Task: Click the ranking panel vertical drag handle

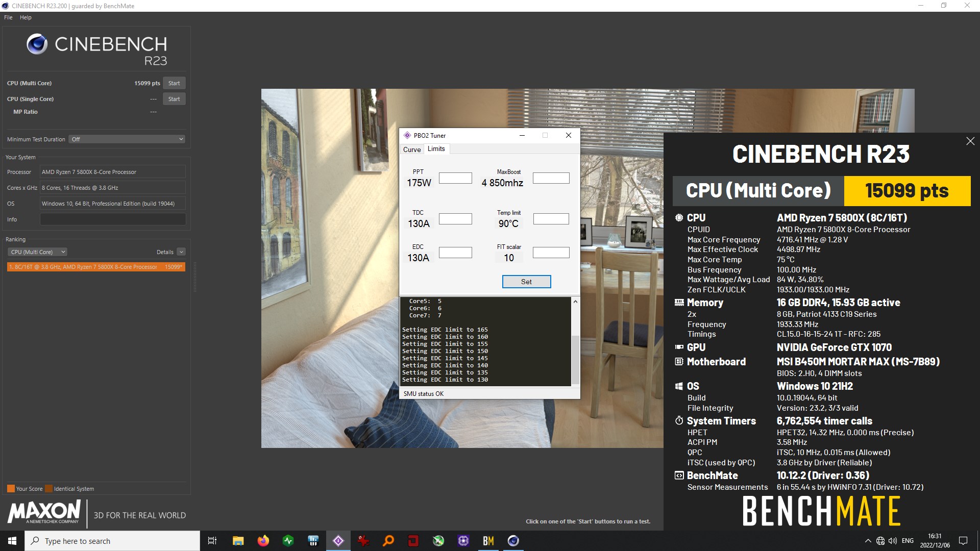Action: [194, 278]
